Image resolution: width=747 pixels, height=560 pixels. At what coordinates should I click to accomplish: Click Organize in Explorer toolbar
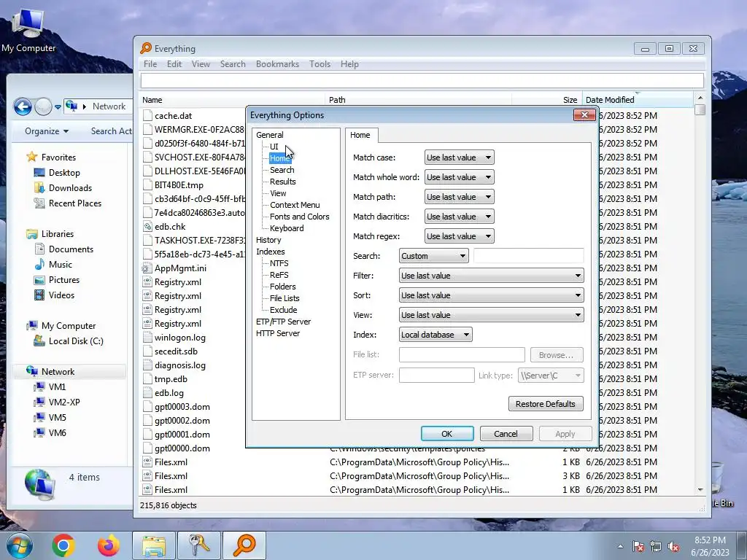pyautogui.click(x=46, y=131)
